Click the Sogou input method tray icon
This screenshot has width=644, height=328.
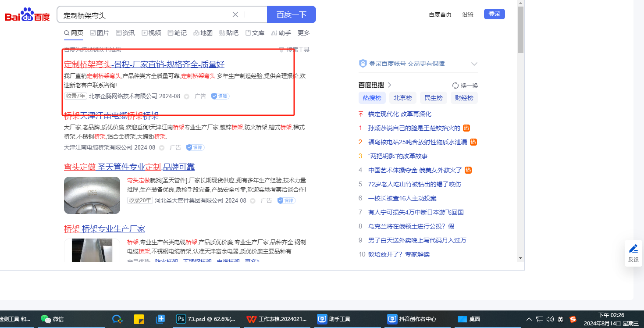(573, 319)
